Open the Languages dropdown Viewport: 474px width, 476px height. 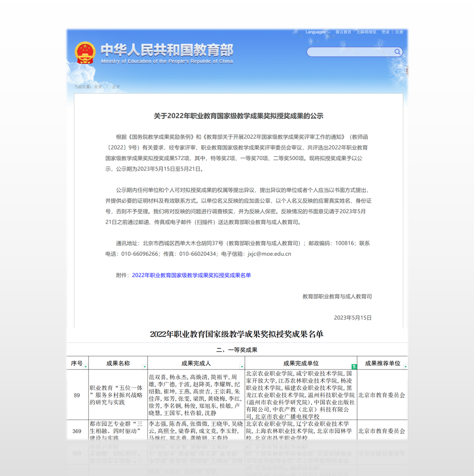318,32
